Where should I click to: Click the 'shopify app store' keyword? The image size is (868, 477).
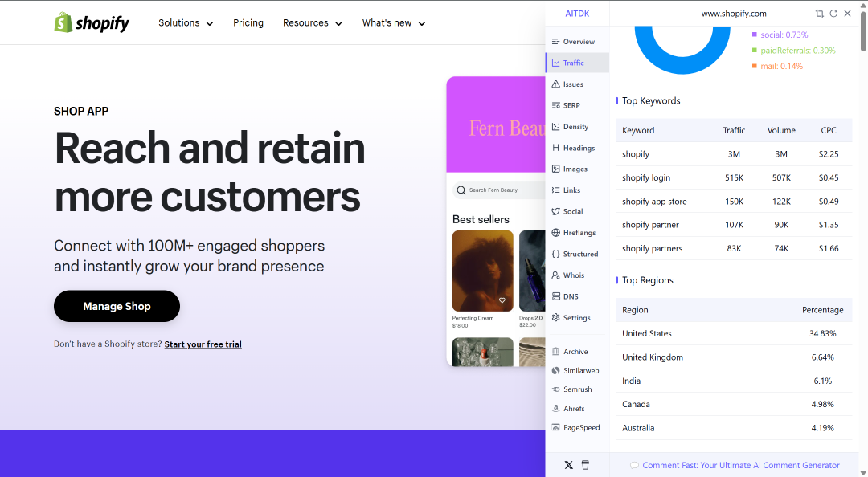point(654,202)
